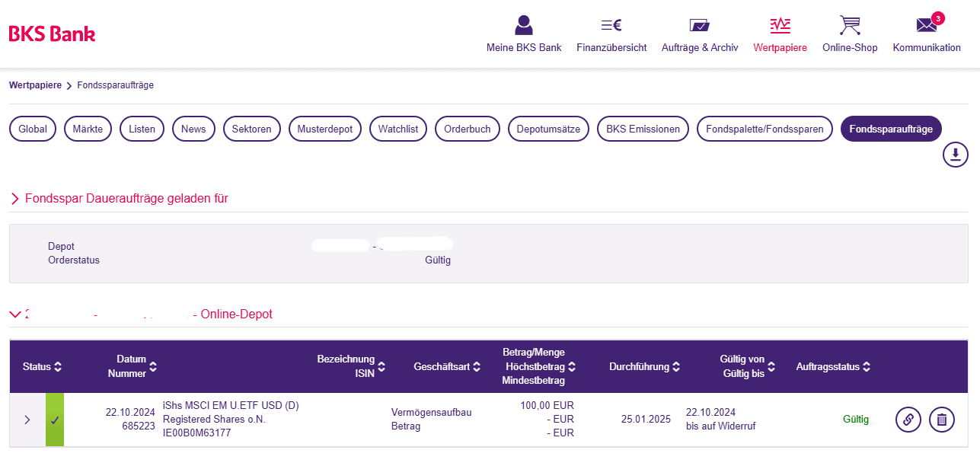
Task: Open the Orderbuch tab
Action: (468, 129)
